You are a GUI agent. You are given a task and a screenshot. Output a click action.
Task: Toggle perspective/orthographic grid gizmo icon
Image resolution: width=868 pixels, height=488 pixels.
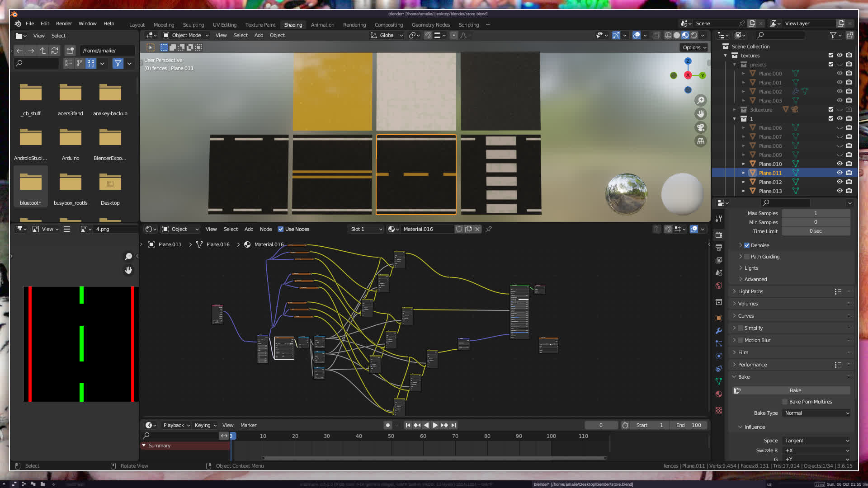[x=701, y=141]
